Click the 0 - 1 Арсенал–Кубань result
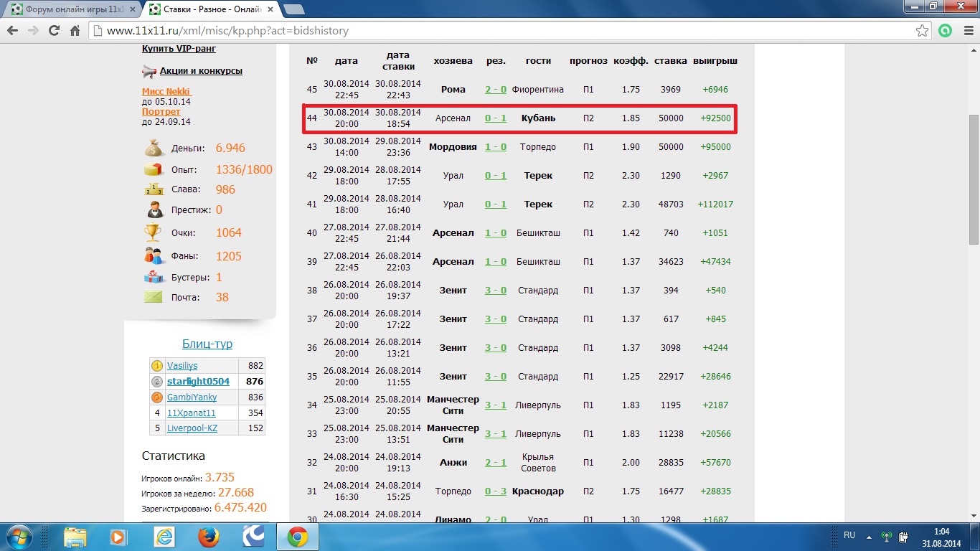 click(x=495, y=118)
